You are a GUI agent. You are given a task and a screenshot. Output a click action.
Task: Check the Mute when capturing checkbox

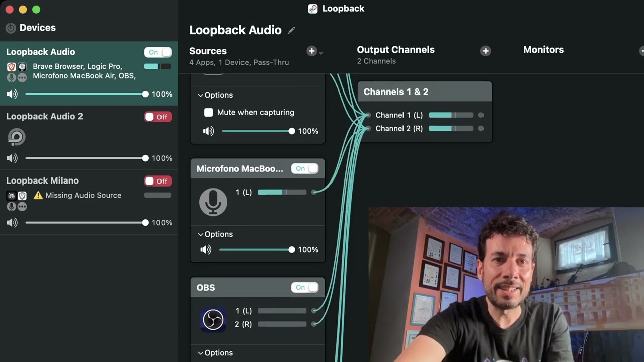click(x=208, y=113)
